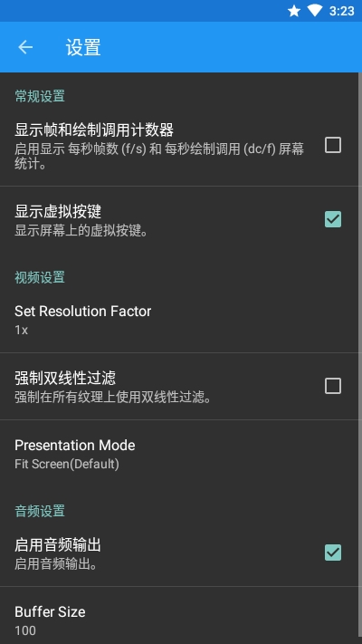Click the Fit Screen(Default) value text
Viewport: 362px width, 644px height.
pos(67,464)
